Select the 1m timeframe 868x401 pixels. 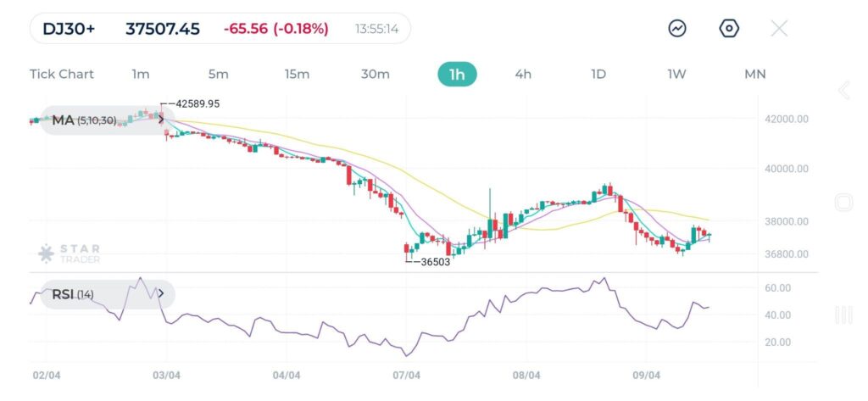(x=141, y=74)
